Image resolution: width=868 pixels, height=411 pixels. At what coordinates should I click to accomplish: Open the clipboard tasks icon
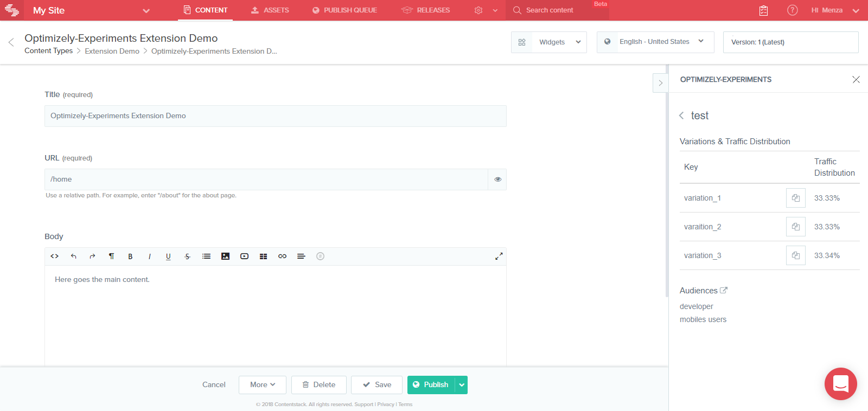pos(763,10)
